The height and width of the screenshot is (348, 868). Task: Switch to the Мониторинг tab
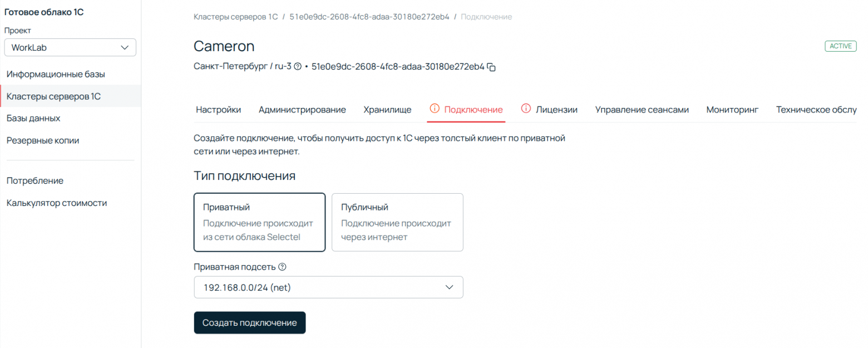pos(732,110)
